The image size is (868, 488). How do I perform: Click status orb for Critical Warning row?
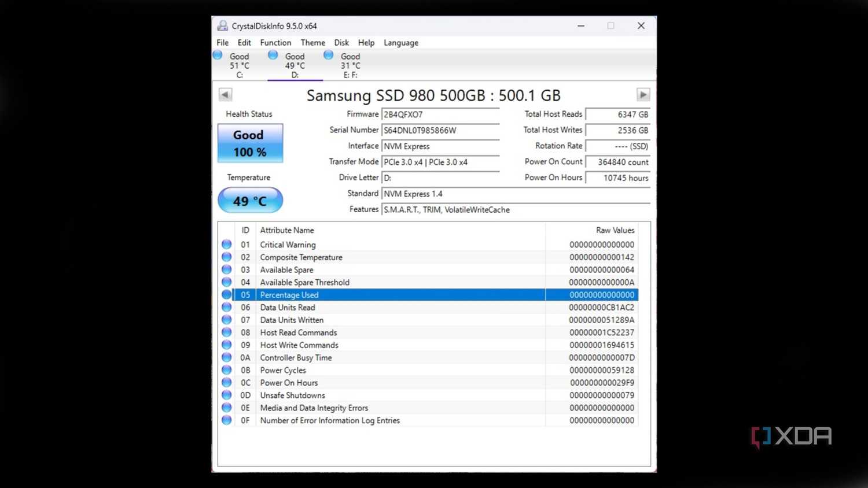[x=226, y=245]
